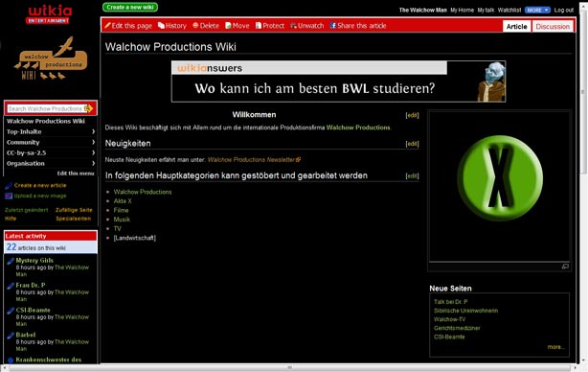Open the Musik category
This screenshot has width=588, height=372.
coord(122,220)
